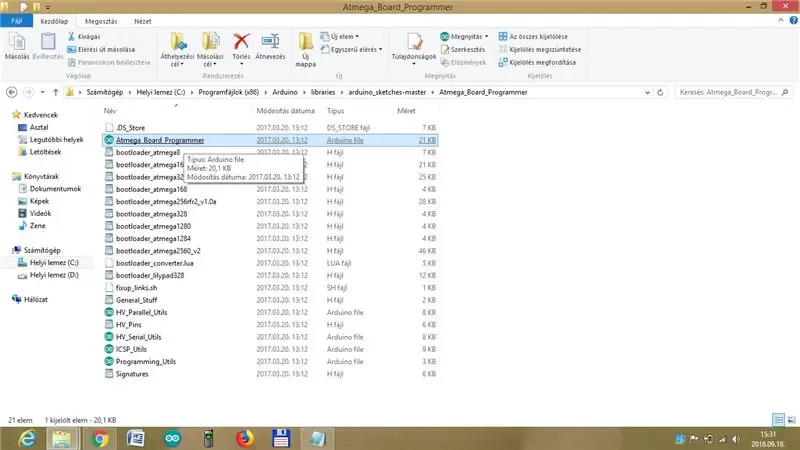Select Hálózat in navigation pane
The width and height of the screenshot is (800, 450).
[36, 299]
